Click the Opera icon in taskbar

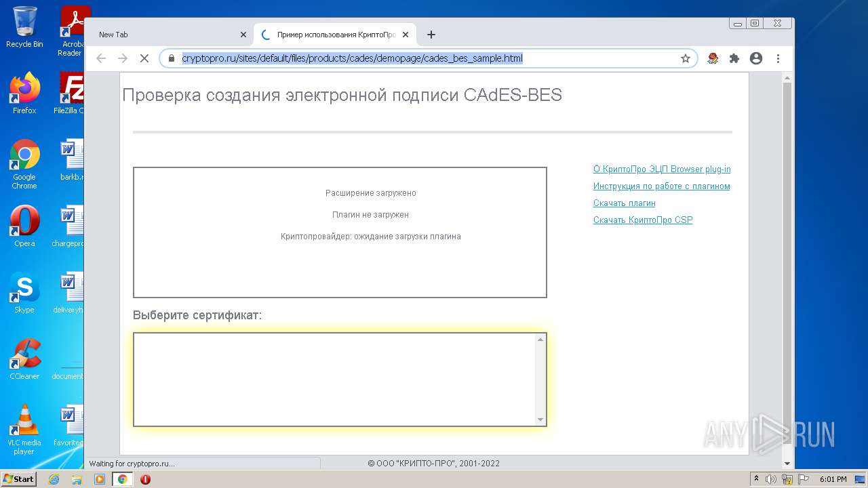point(145,479)
